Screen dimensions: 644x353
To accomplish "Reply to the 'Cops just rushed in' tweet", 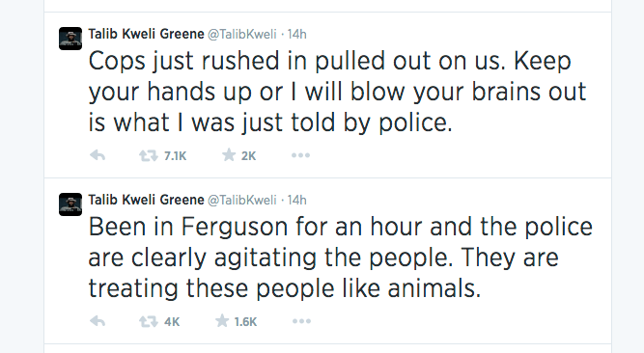I will pos(98,155).
